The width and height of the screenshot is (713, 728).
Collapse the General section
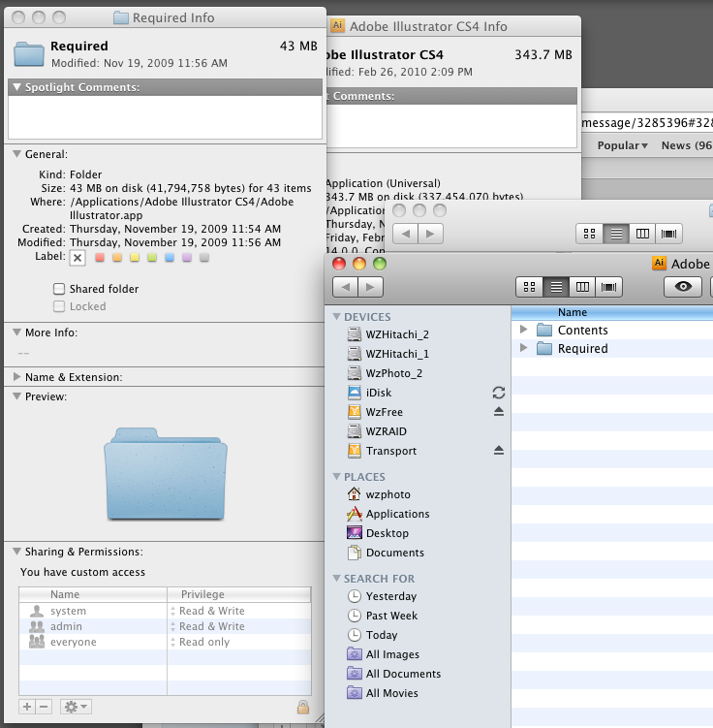tap(17, 154)
